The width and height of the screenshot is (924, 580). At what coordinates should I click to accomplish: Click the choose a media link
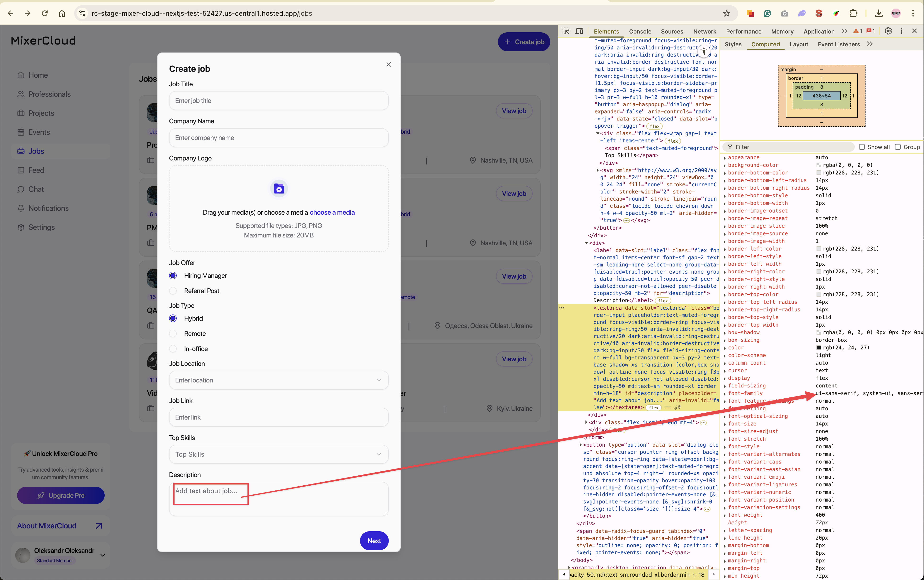tap(332, 213)
